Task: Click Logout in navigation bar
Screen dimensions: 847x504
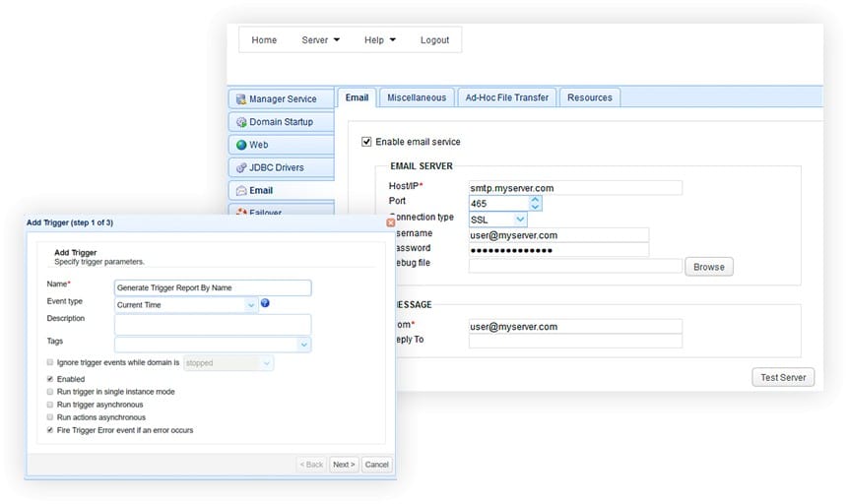Action: 434,40
